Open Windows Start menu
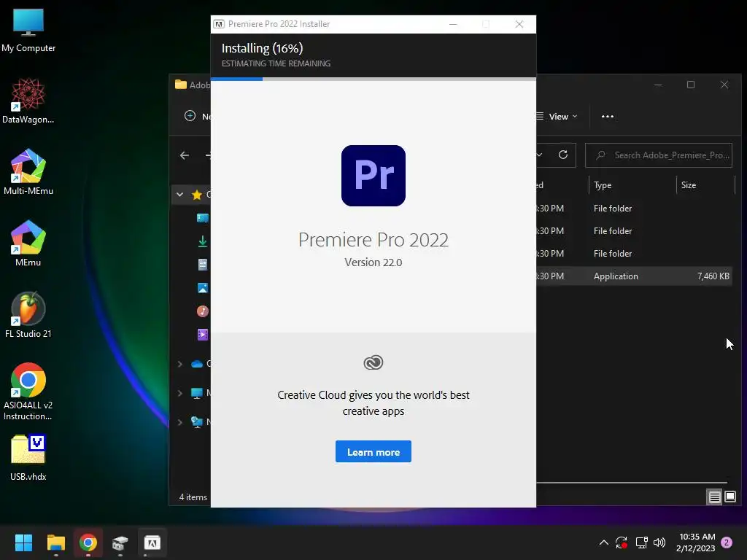747x560 pixels. click(23, 542)
